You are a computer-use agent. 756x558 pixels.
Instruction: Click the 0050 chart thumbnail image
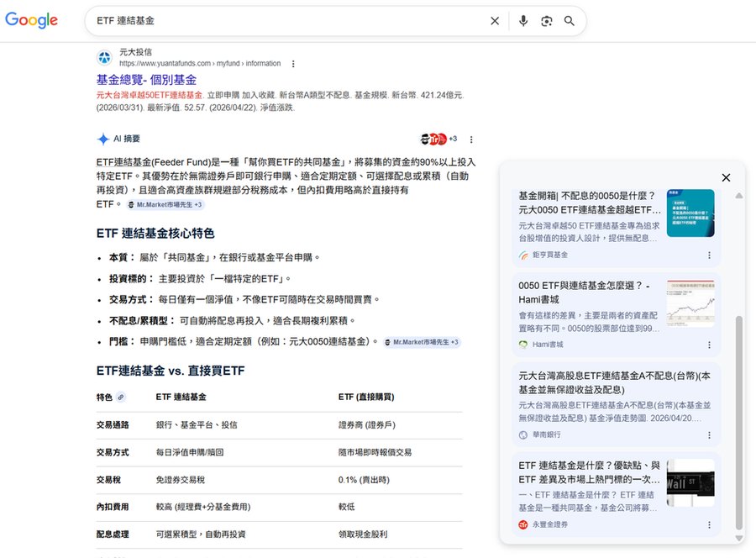(x=690, y=303)
